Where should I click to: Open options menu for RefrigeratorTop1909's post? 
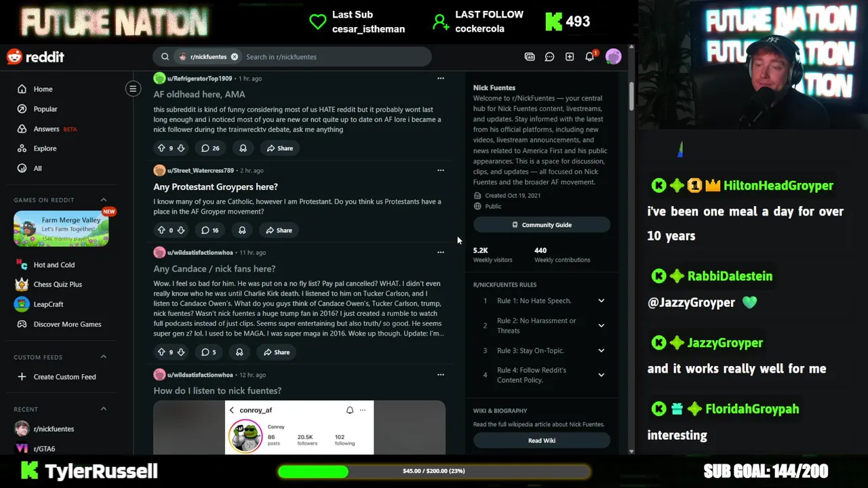click(441, 79)
